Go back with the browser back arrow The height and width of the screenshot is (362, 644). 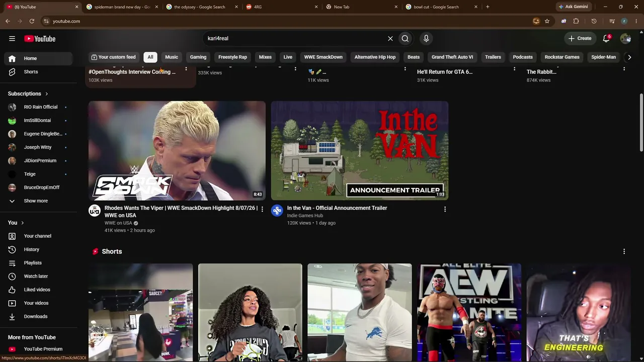coord(8,21)
